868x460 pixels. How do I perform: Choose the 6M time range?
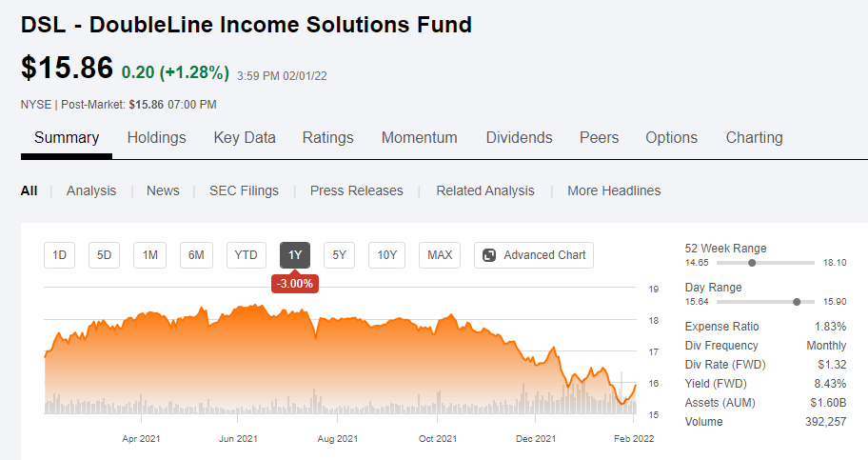point(196,255)
